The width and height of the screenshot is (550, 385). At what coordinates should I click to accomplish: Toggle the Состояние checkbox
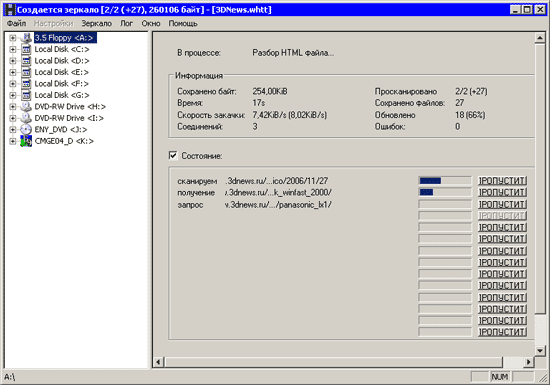(x=173, y=155)
